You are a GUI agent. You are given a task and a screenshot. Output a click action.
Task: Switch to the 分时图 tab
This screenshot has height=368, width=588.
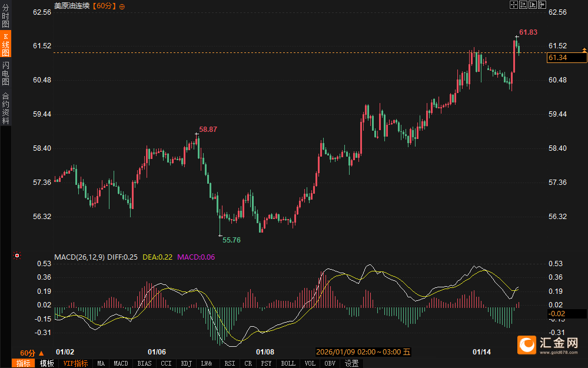5,16
